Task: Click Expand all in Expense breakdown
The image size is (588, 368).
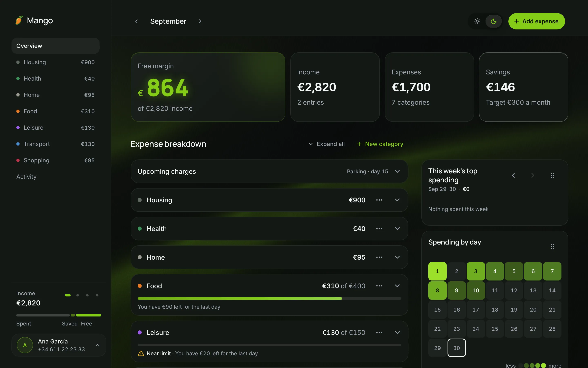Action: pos(326,144)
